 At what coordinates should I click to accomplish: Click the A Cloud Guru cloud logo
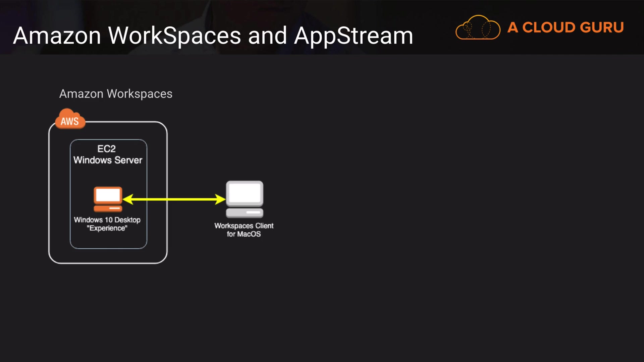coord(478,28)
